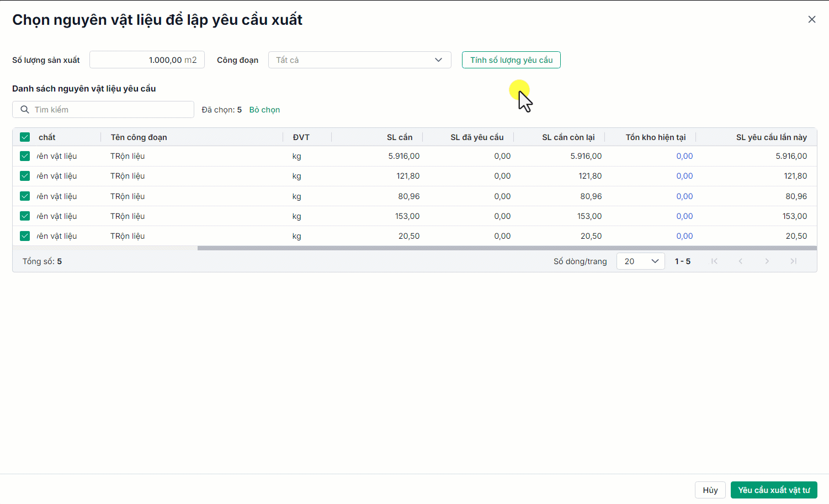
Task: Click the magnifier icon in search box
Action: pyautogui.click(x=25, y=110)
